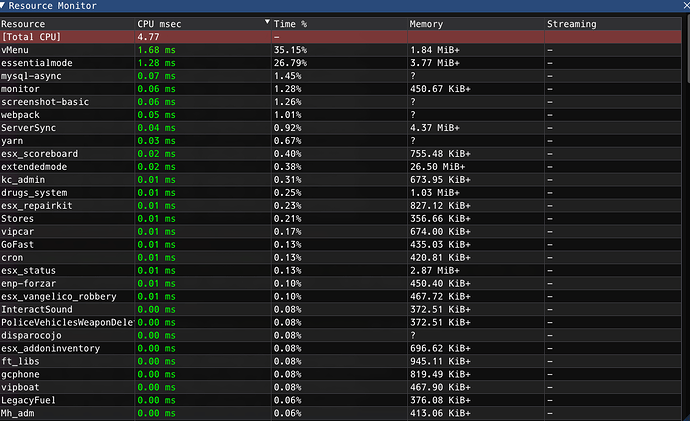Close the Resource Monitor window

tap(686, 5)
